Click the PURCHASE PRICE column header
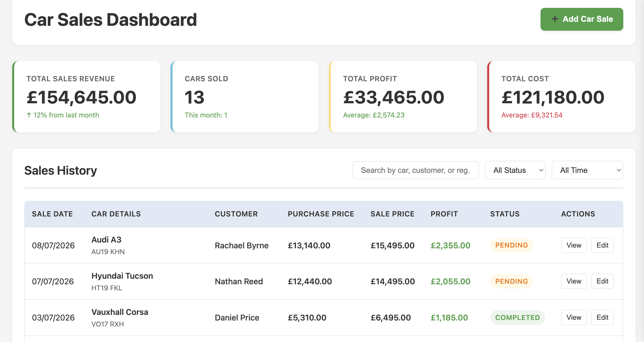Image resolution: width=644 pixels, height=342 pixels. [x=321, y=214]
